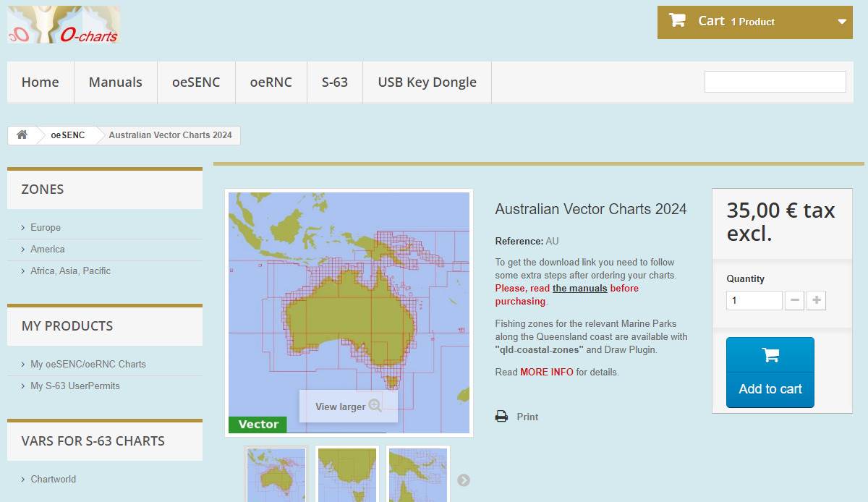Expand the Cart dropdown arrow
The height and width of the screenshot is (502, 868).
[x=842, y=22]
